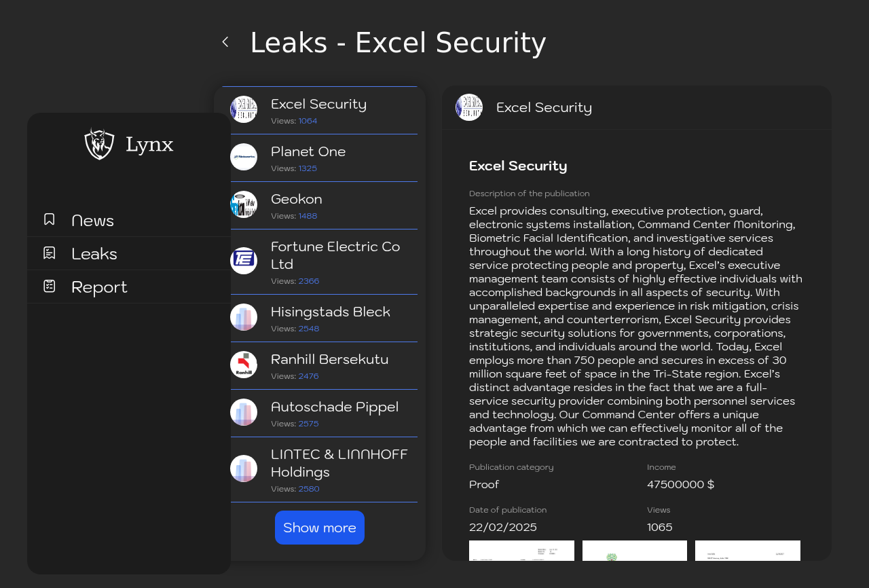Select the LINTEC & LINNHOFF Holdings title
Image resolution: width=869 pixels, height=588 pixels.
point(339,463)
